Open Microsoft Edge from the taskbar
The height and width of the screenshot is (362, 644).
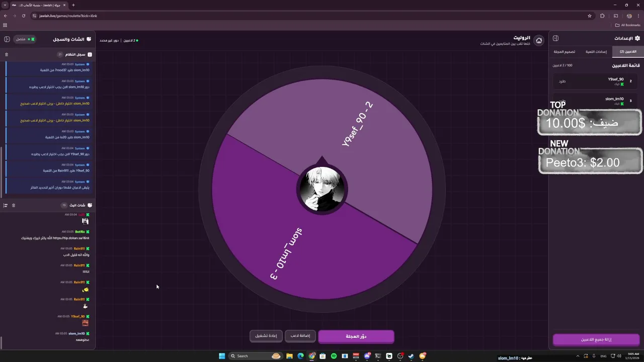point(300,356)
